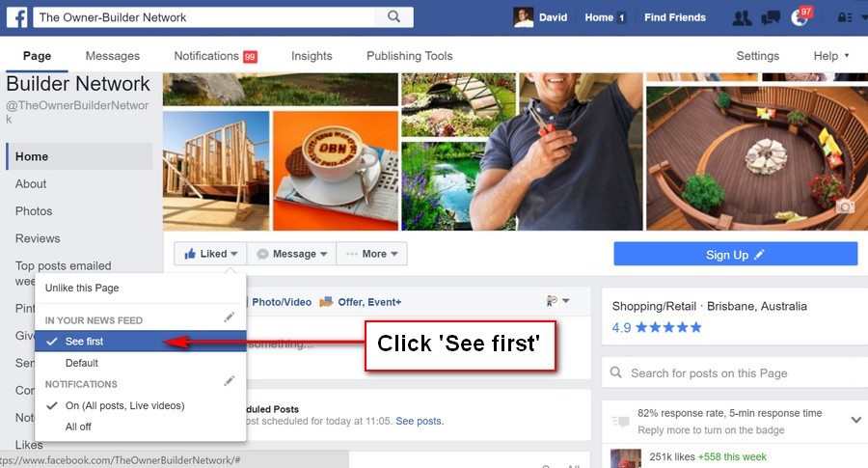Image resolution: width=868 pixels, height=468 pixels.
Task: Click the search magnifier button
Action: point(393,16)
